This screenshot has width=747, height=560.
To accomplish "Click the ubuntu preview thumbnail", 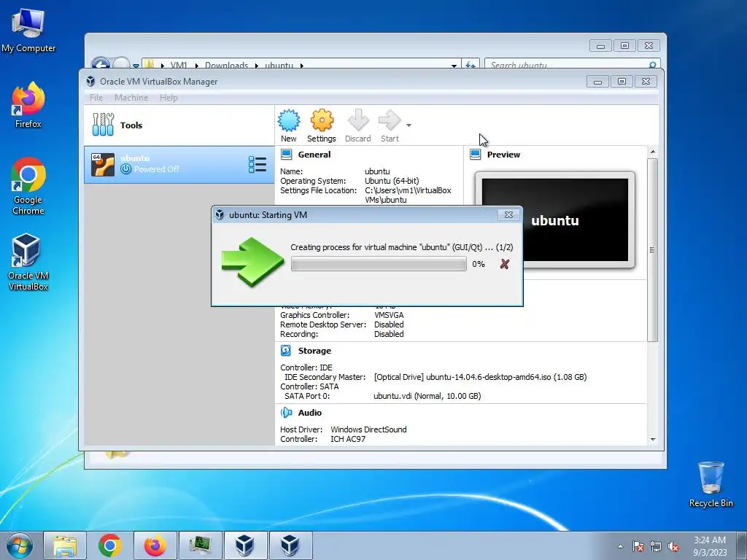I will [555, 220].
